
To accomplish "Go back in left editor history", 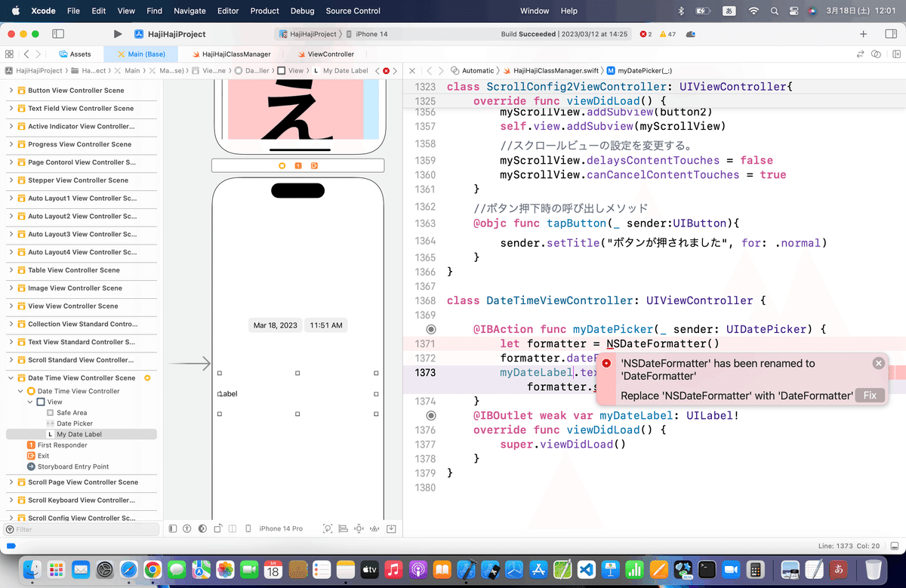I will pos(26,54).
